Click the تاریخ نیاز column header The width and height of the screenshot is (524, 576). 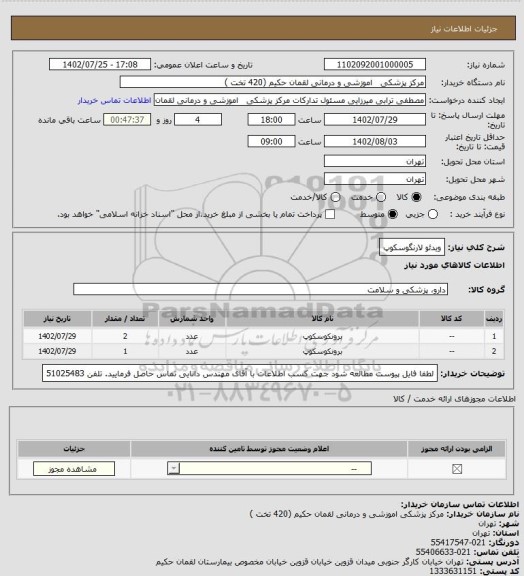point(57,319)
